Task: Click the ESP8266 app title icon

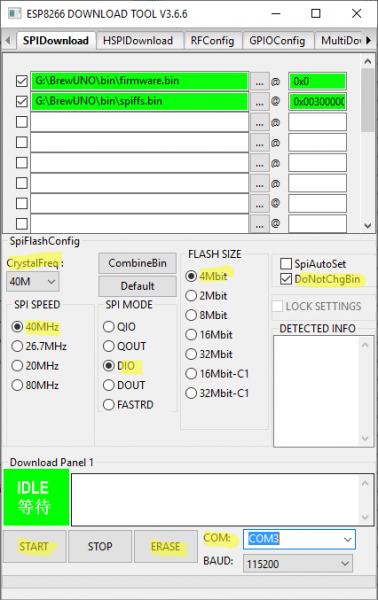Action: pos(15,14)
